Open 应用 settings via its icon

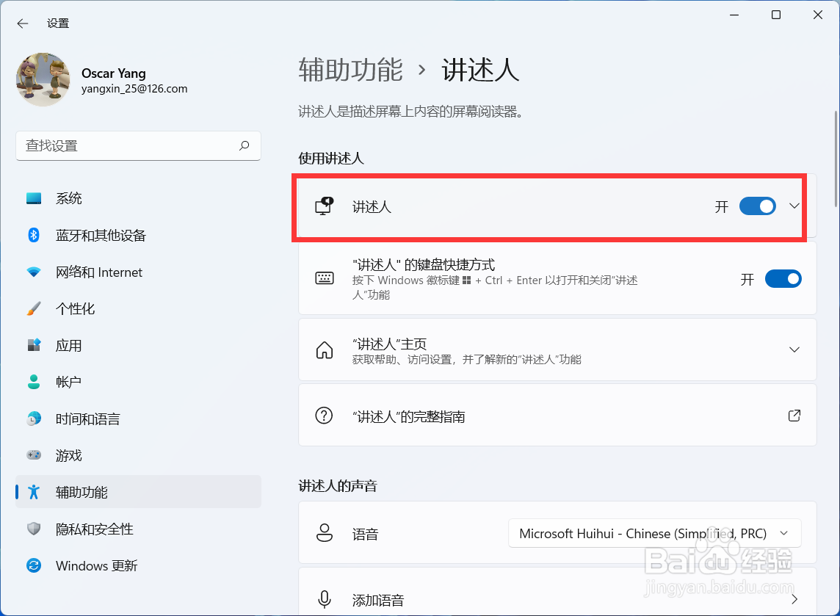pyautogui.click(x=34, y=345)
